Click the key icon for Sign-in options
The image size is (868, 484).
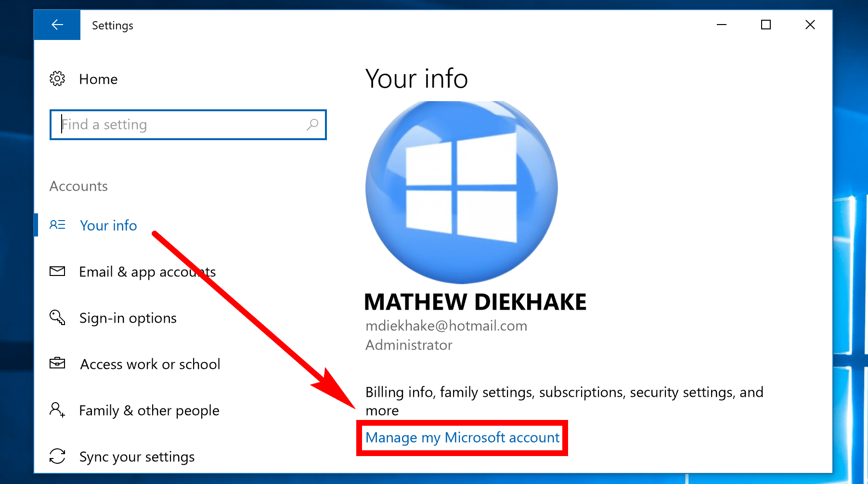click(x=57, y=317)
